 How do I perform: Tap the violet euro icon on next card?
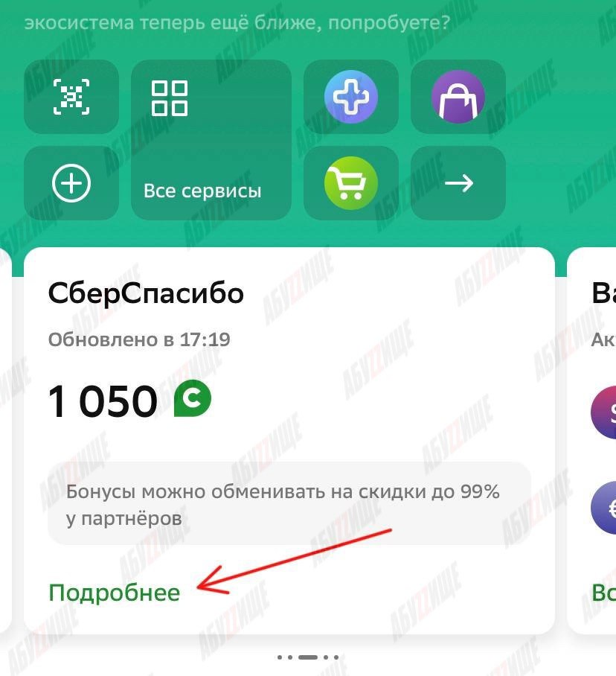[x=603, y=508]
